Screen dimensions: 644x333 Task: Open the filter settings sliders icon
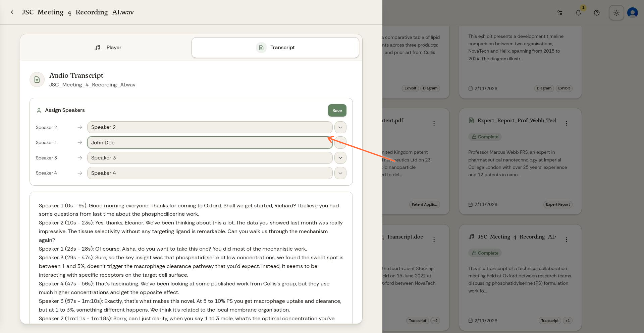[x=560, y=13]
